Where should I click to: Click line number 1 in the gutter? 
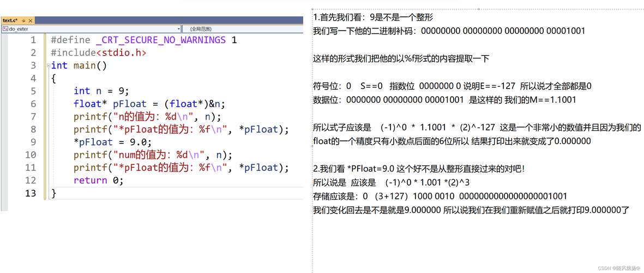point(33,40)
